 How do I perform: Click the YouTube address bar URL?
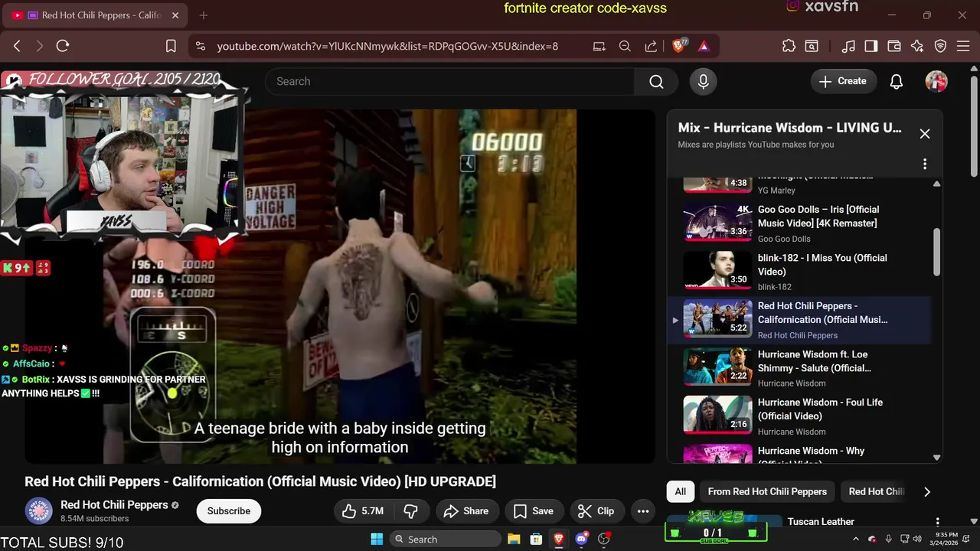tap(387, 46)
